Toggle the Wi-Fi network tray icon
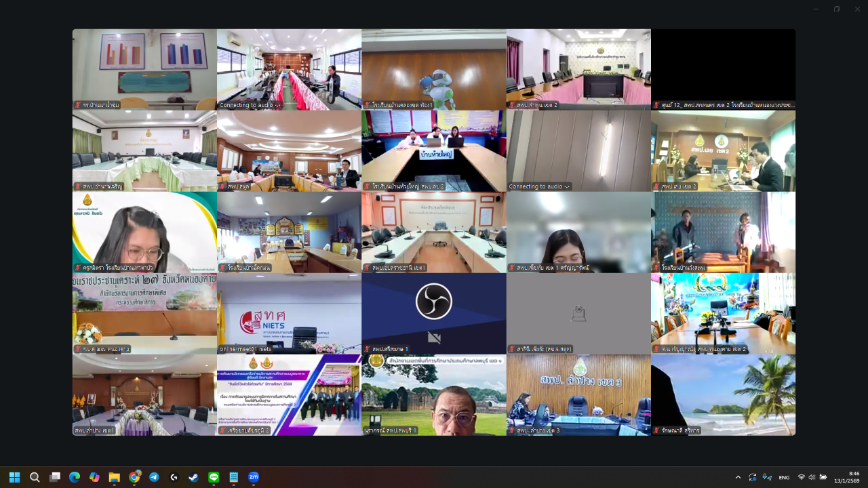 pyautogui.click(x=801, y=477)
